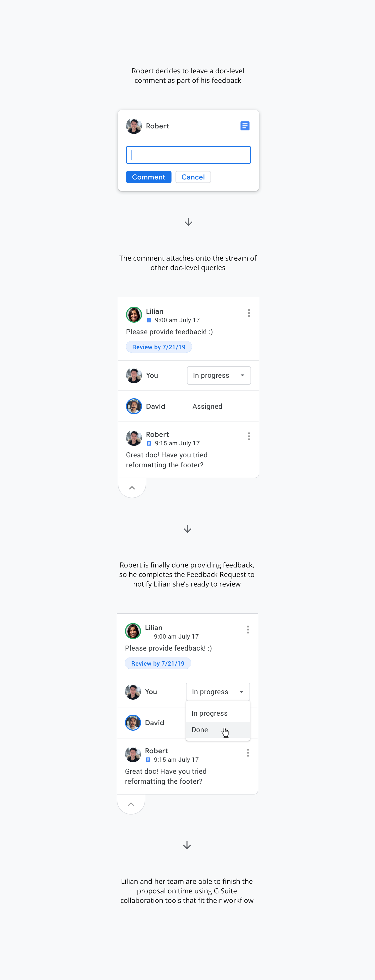
Task: Collapse the second comment thread using the chevron
Action: [x=131, y=804]
